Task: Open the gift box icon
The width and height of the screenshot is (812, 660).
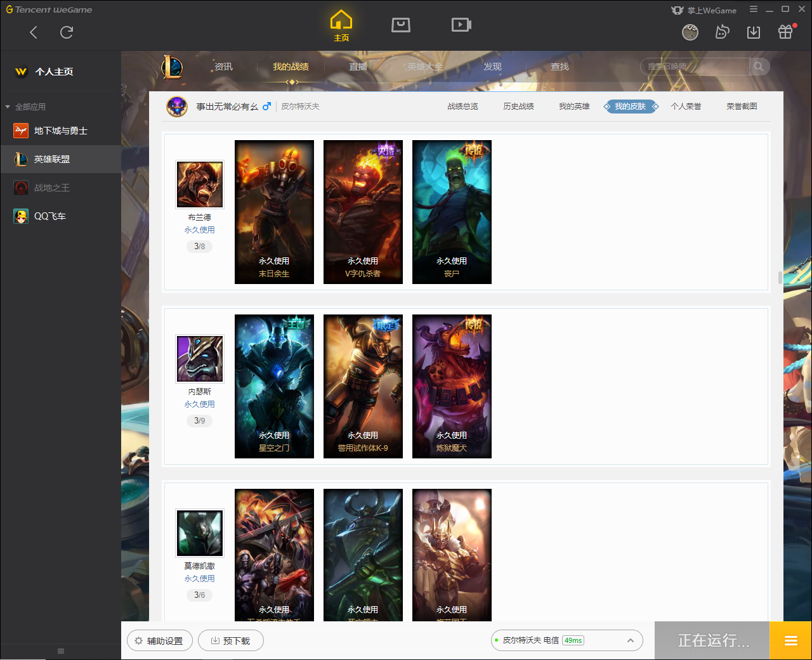Action: 785,32
